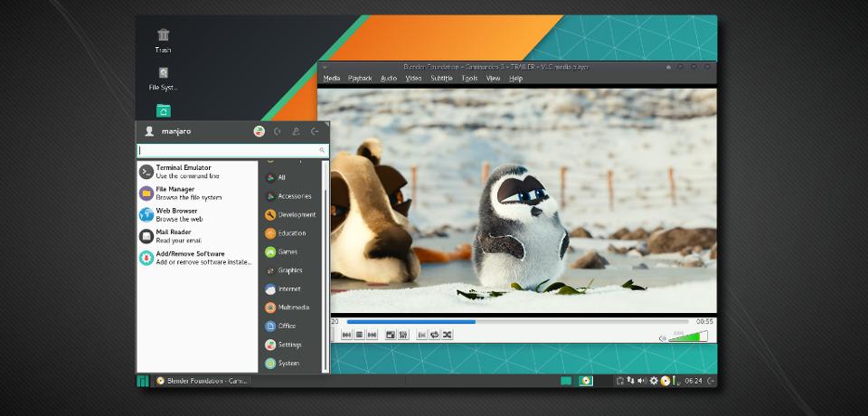Log out using the menu header icon
This screenshot has width=868, height=416.
pos(315,131)
